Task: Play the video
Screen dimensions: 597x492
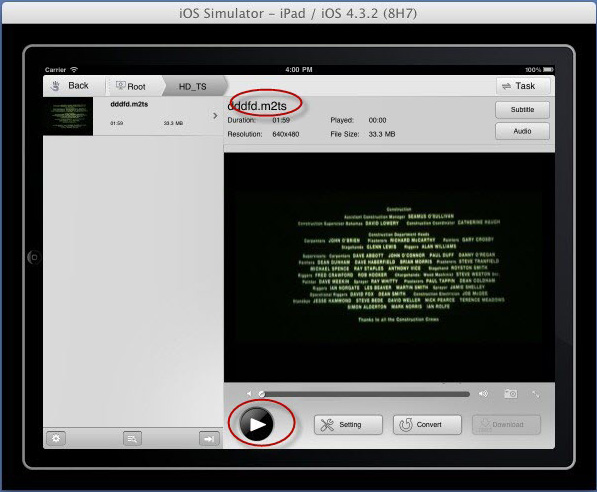Action: 257,424
